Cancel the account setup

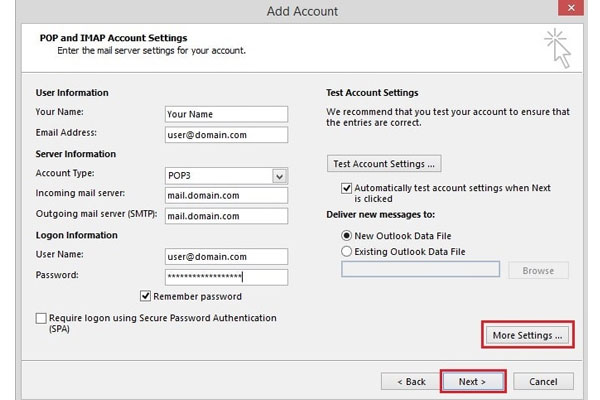pos(543,381)
